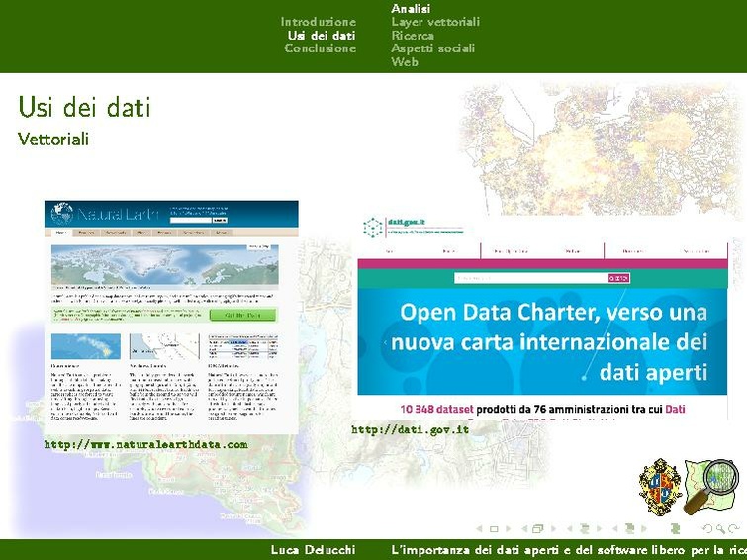Image resolution: width=747 pixels, height=560 pixels.
Task: Open the Layer vettoriali subsection
Action: click(x=435, y=22)
